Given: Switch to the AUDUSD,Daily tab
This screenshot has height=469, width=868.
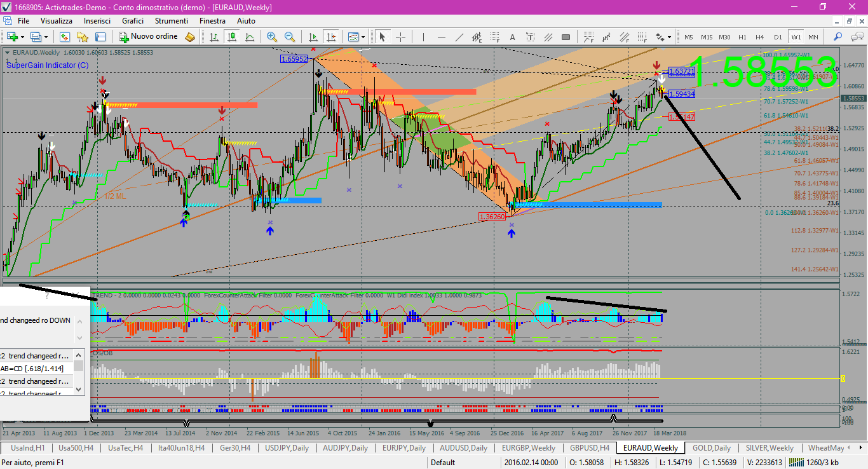Looking at the screenshot, I should 463,448.
